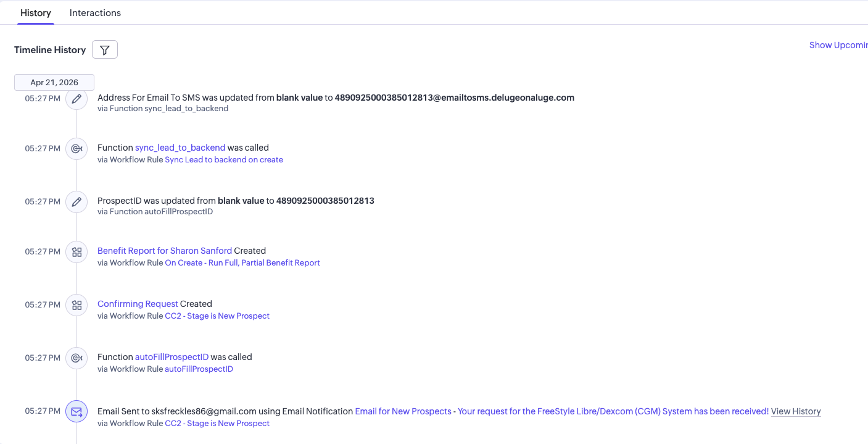The width and height of the screenshot is (868, 444).
Task: Click the On Create - Run Full, Partial Benefit Report rule
Action: click(242, 262)
